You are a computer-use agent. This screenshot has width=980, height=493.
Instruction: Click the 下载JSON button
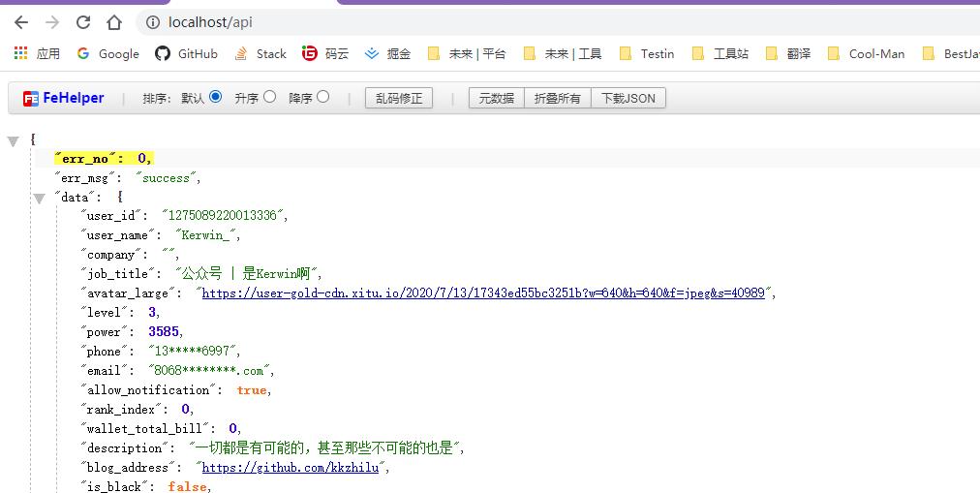[x=628, y=98]
